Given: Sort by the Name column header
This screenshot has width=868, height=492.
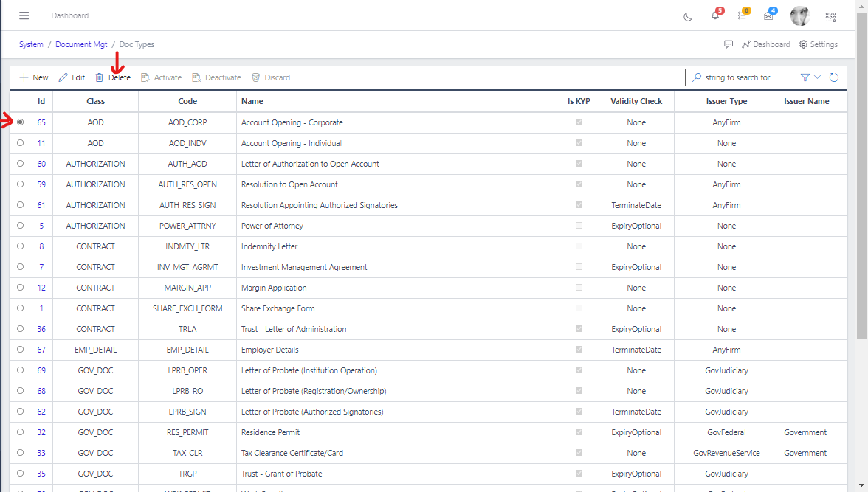Looking at the screenshot, I should coord(397,101).
